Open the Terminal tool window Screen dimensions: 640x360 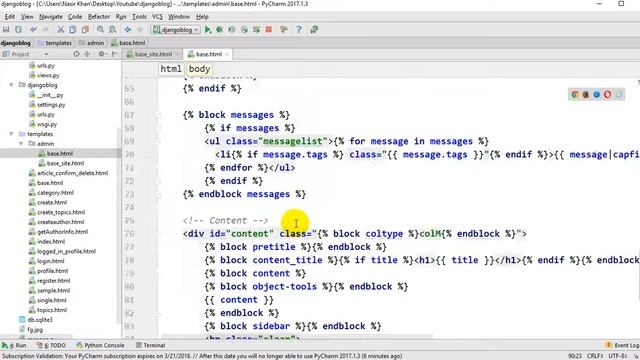click(150, 345)
